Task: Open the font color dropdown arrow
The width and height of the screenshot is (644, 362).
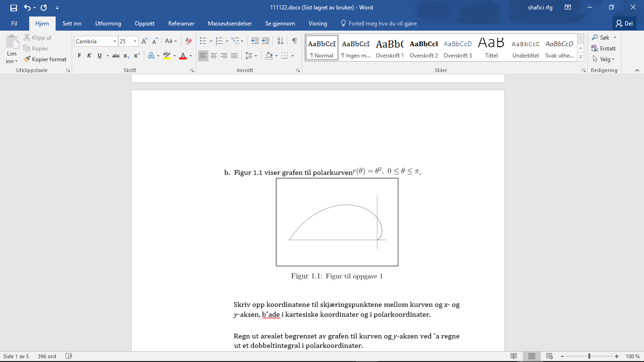Action: point(190,56)
